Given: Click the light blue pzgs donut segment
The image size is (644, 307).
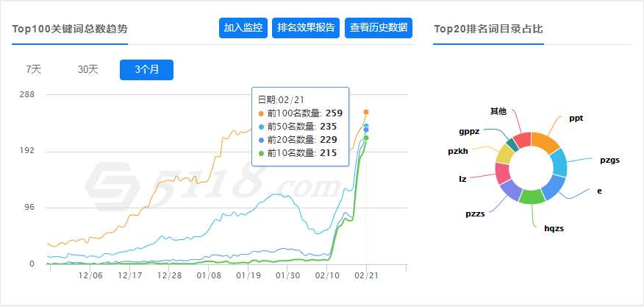Looking at the screenshot, I should (558, 163).
